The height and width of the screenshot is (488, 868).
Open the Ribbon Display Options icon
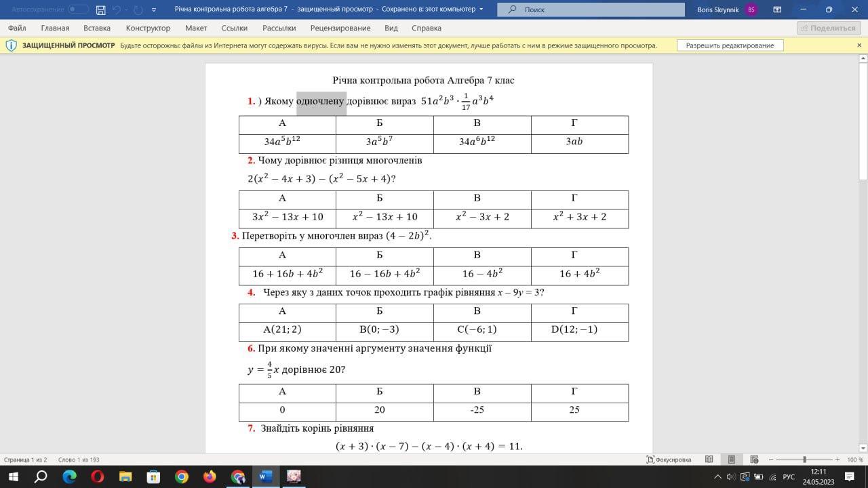(x=777, y=9)
